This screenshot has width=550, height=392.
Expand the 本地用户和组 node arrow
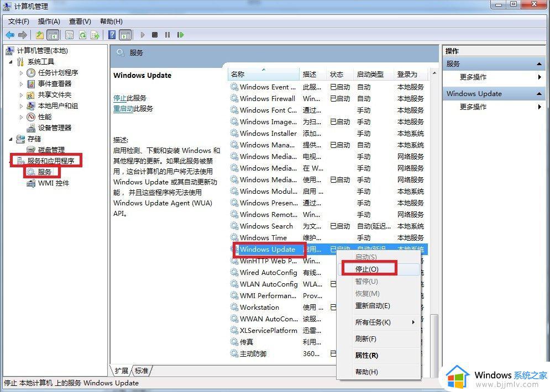point(21,106)
